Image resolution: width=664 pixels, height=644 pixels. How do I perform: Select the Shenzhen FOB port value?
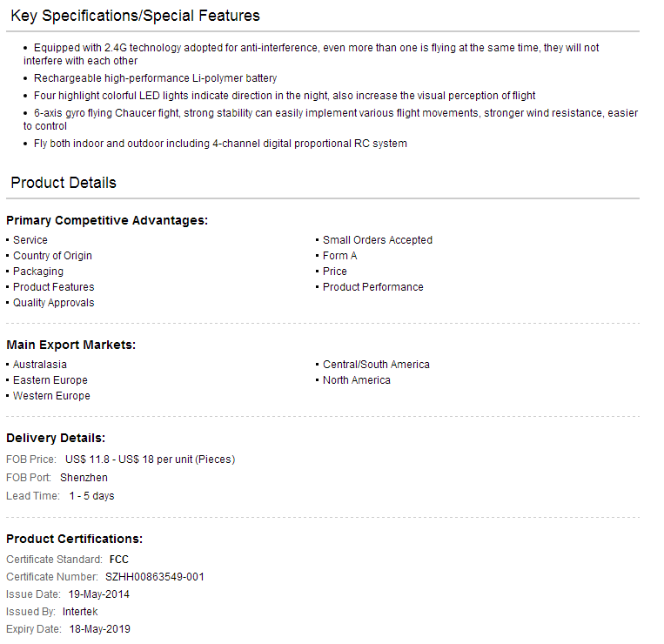click(84, 477)
